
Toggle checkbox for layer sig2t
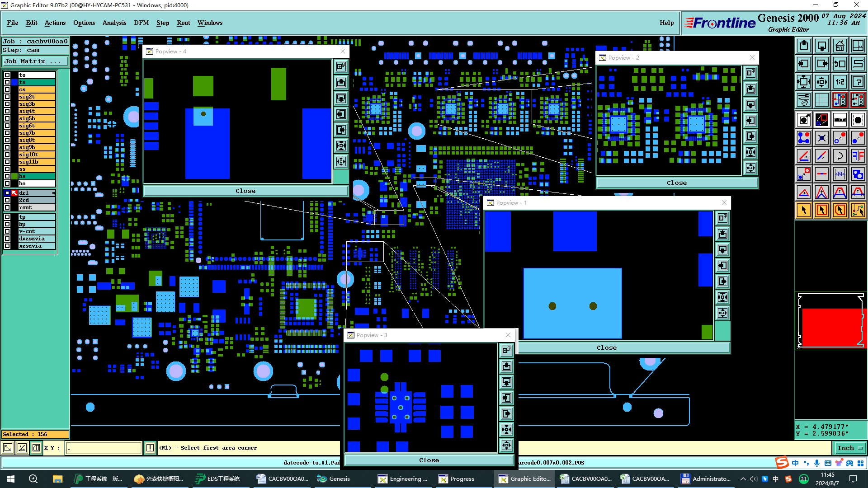coord(7,97)
